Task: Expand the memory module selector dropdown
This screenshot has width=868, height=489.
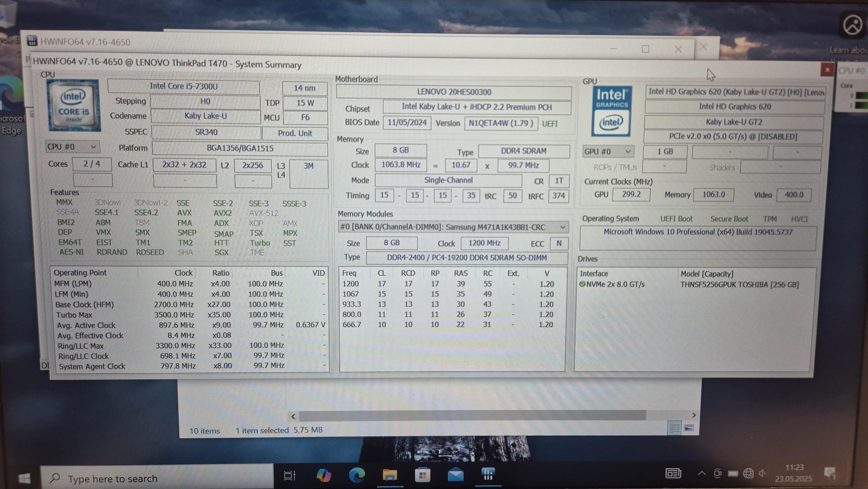Action: pyautogui.click(x=453, y=227)
